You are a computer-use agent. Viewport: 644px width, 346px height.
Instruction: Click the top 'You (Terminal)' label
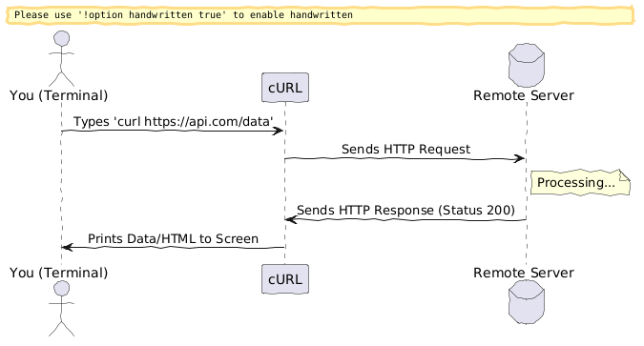coord(59,95)
